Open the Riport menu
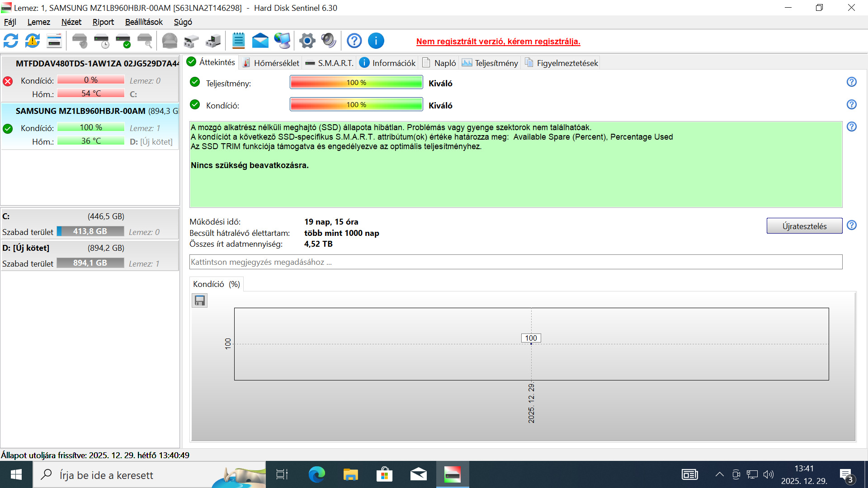 click(103, 22)
